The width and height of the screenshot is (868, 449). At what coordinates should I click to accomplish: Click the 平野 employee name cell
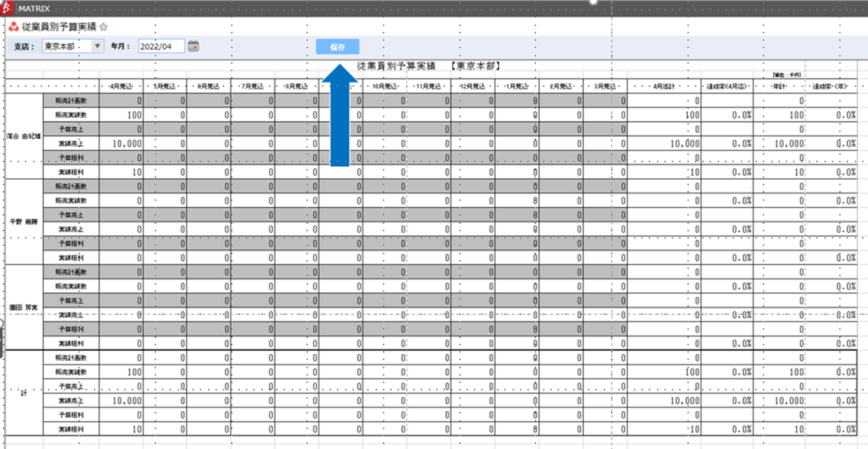[x=24, y=222]
